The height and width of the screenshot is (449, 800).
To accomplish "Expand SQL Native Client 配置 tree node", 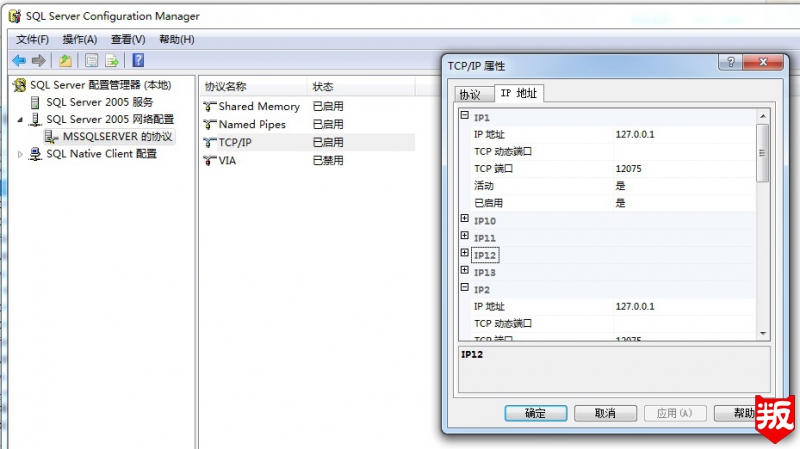I will [x=20, y=154].
